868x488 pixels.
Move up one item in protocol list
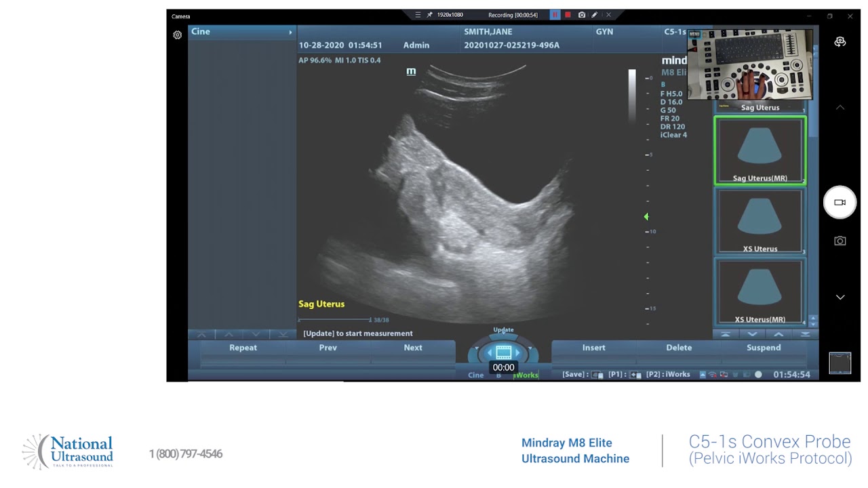tap(778, 334)
